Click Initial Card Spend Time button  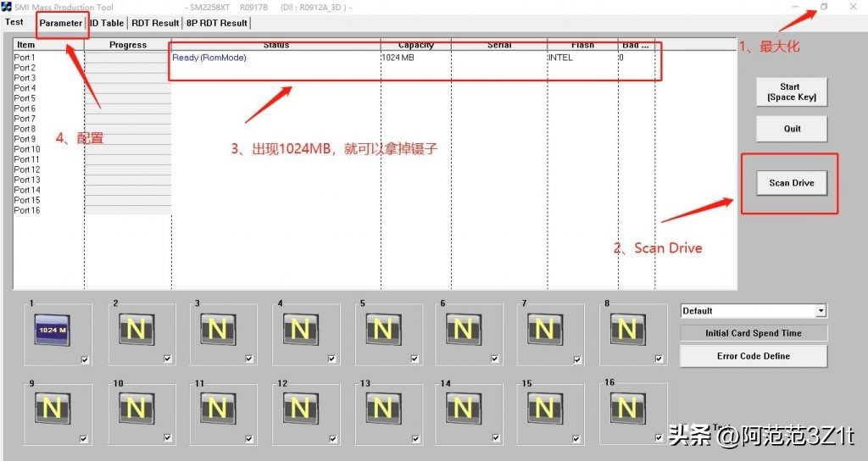coord(754,333)
